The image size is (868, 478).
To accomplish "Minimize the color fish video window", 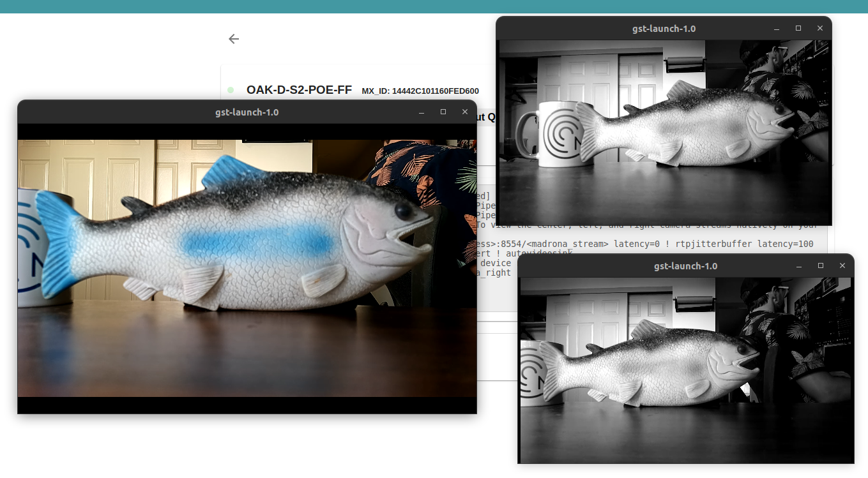I will pos(422,112).
